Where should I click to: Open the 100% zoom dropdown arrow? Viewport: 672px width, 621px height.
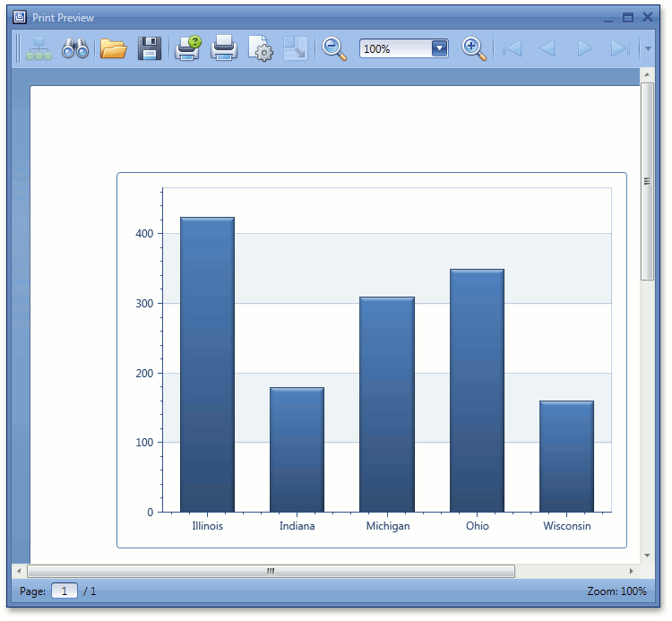click(x=440, y=48)
